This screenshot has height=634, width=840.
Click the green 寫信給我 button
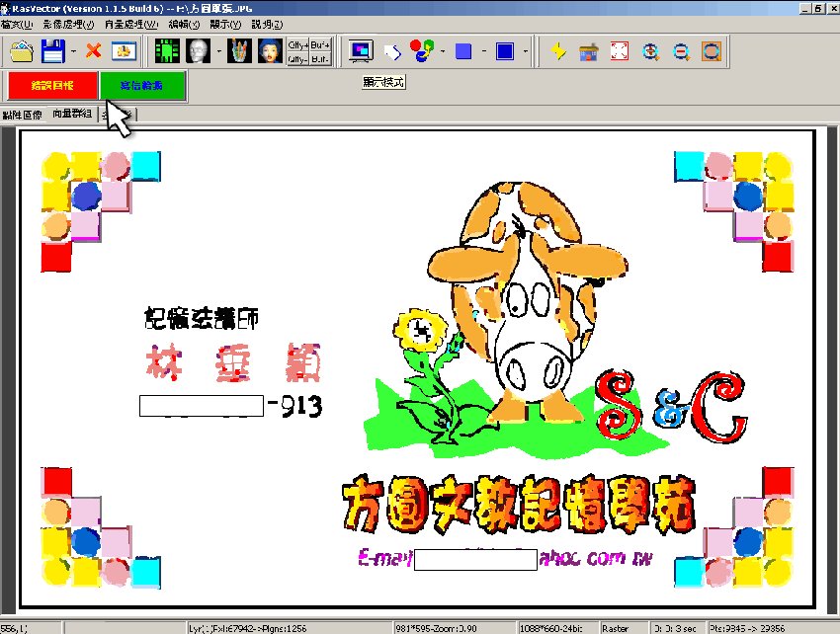(x=142, y=85)
